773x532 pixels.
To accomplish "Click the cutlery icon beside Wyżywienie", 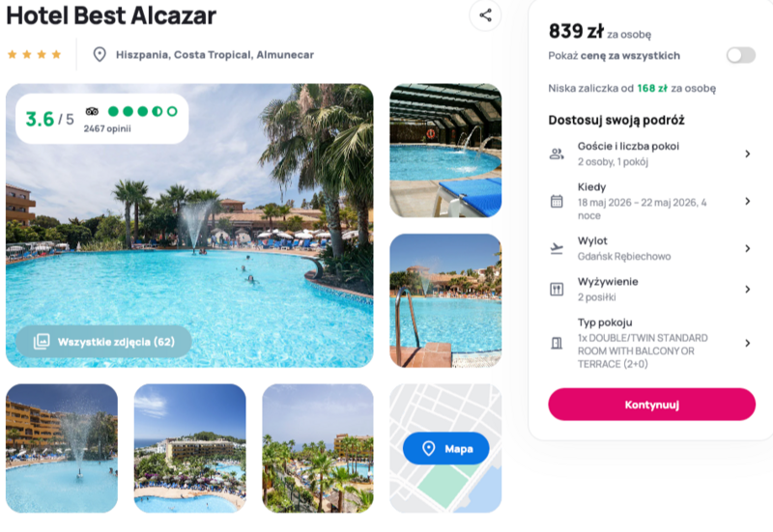I will pyautogui.click(x=557, y=289).
